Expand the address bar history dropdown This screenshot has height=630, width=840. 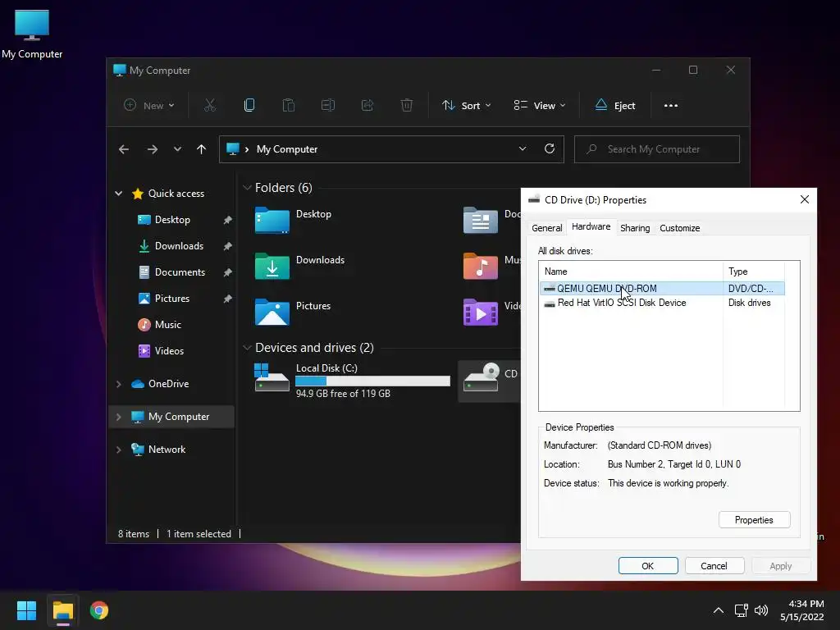pyautogui.click(x=523, y=149)
